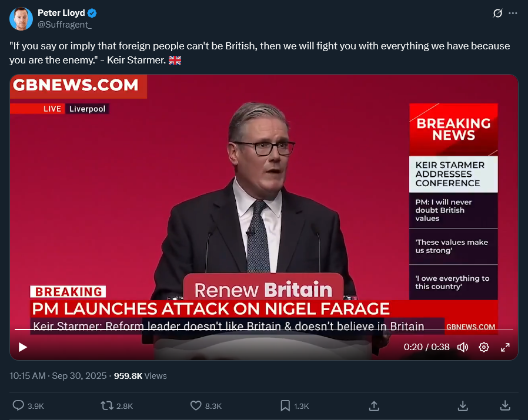Image resolution: width=528 pixels, height=420 pixels.
Task: Open Peter Lloyd's profile avatar
Action: click(21, 19)
